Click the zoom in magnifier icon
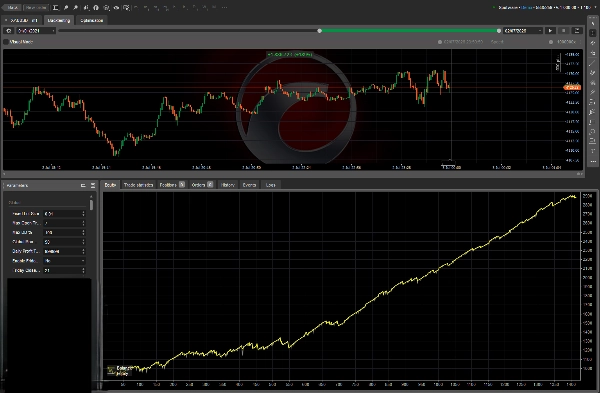600x393 pixels. pyautogui.click(x=66, y=7)
